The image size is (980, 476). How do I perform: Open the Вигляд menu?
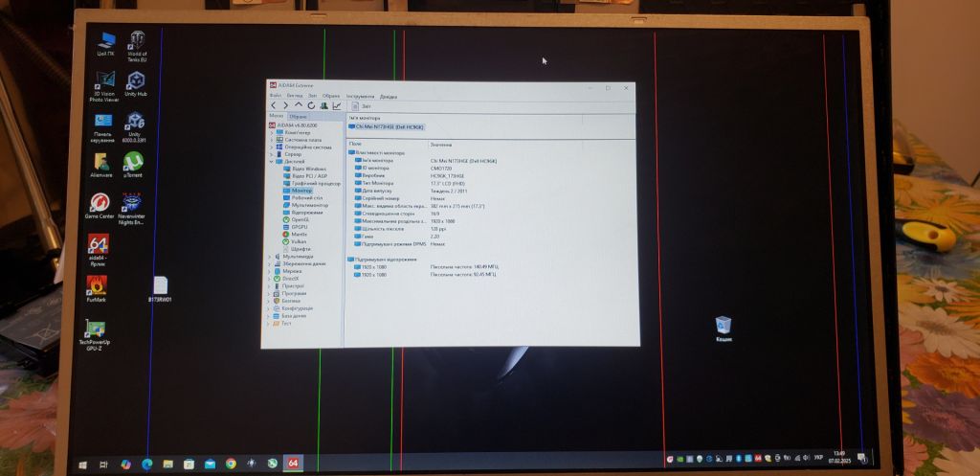[295, 96]
